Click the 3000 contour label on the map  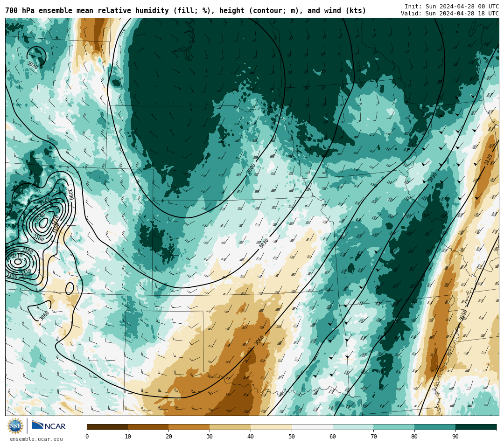click(x=251, y=169)
